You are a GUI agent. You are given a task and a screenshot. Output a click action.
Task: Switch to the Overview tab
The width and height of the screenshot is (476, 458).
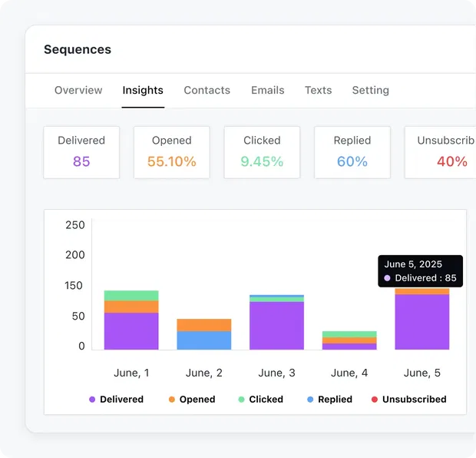78,90
